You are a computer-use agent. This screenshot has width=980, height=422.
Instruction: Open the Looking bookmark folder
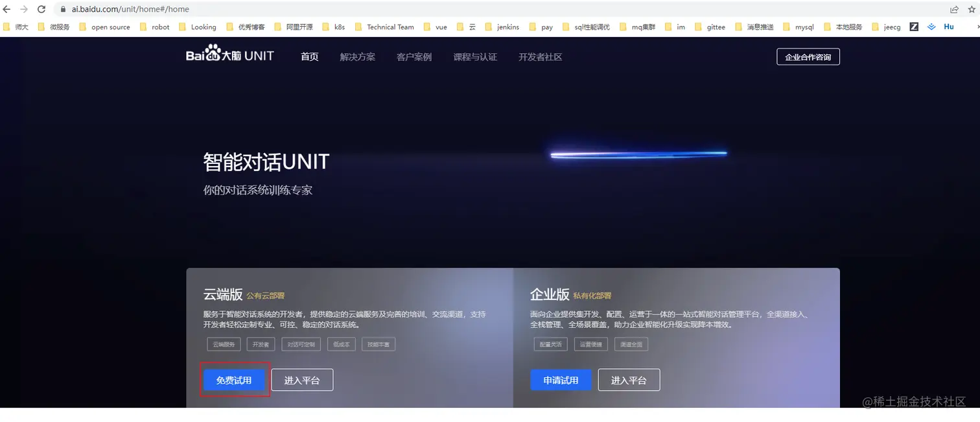pos(197,27)
